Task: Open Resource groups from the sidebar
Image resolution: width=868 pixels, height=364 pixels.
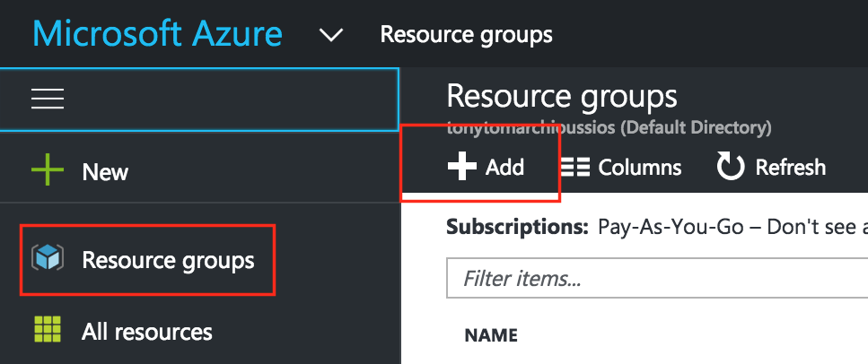Action: pos(168,260)
